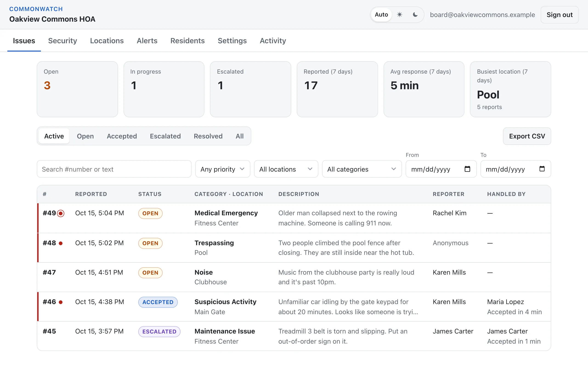
Task: Open issue #45 Maintenance Issue row
Action: [294, 336]
